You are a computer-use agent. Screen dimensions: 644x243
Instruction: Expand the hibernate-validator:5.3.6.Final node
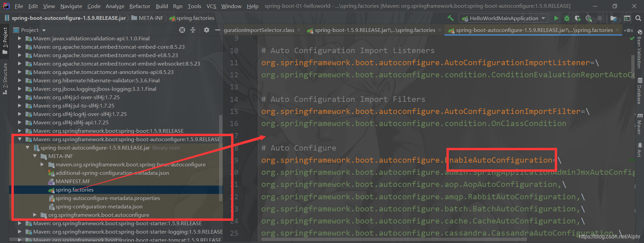tap(19, 80)
